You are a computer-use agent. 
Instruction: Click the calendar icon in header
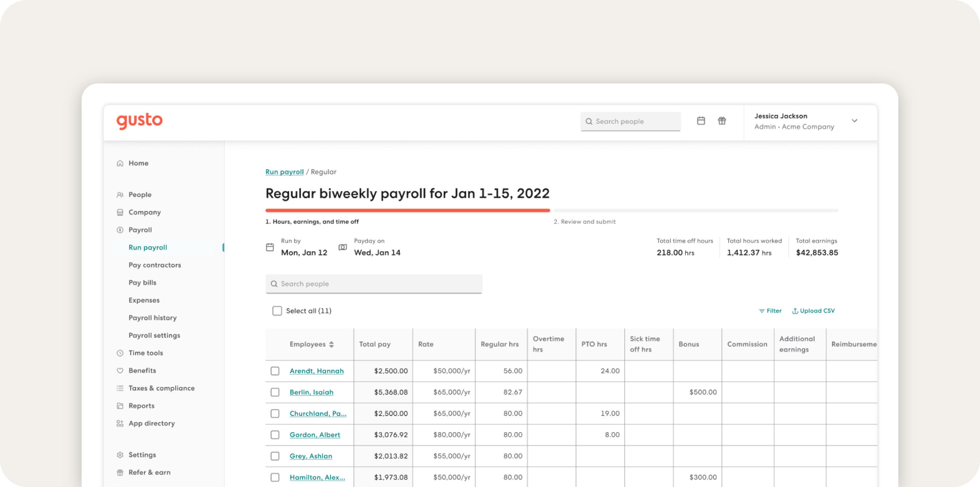tap(701, 121)
